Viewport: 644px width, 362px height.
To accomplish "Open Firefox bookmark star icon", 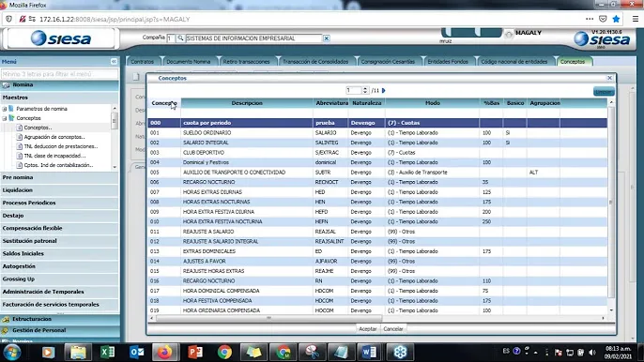I will (x=616, y=19).
